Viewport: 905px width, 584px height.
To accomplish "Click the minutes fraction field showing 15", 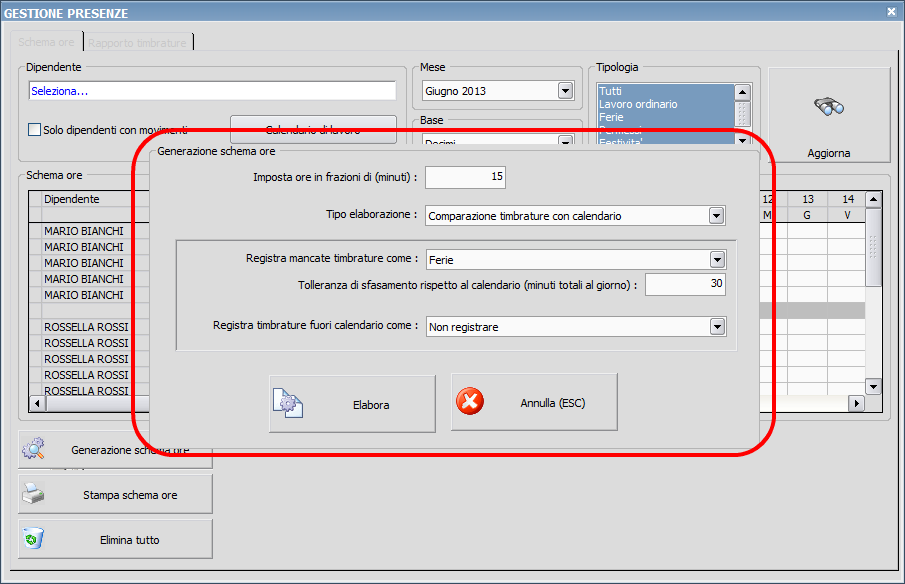I will (465, 177).
